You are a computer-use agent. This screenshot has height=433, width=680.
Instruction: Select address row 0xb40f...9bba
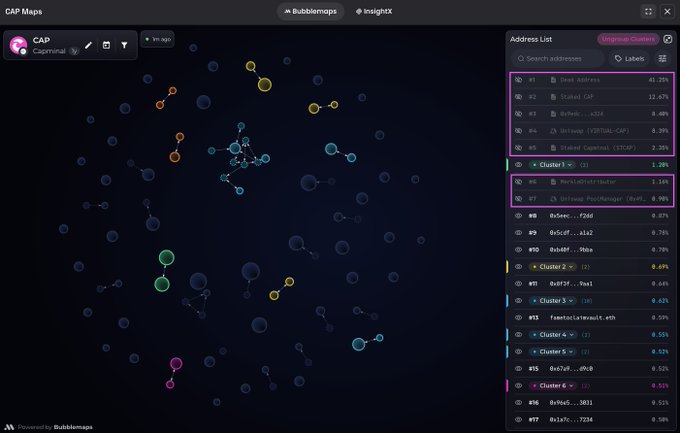[x=592, y=250]
